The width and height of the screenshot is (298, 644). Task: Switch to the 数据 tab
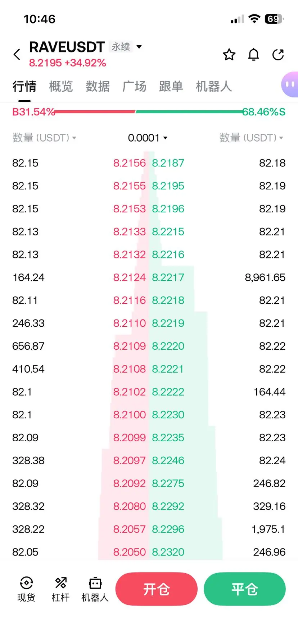(98, 87)
